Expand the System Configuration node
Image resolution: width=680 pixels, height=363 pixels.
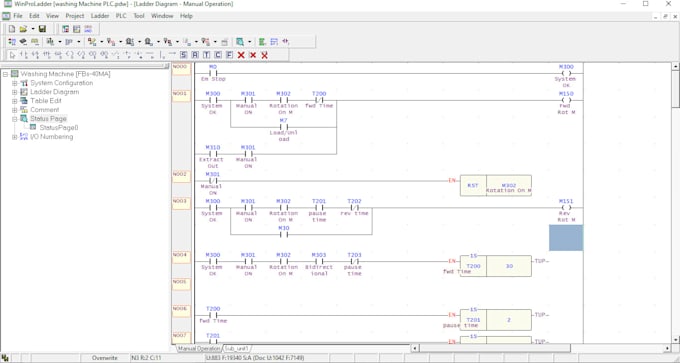(15, 83)
